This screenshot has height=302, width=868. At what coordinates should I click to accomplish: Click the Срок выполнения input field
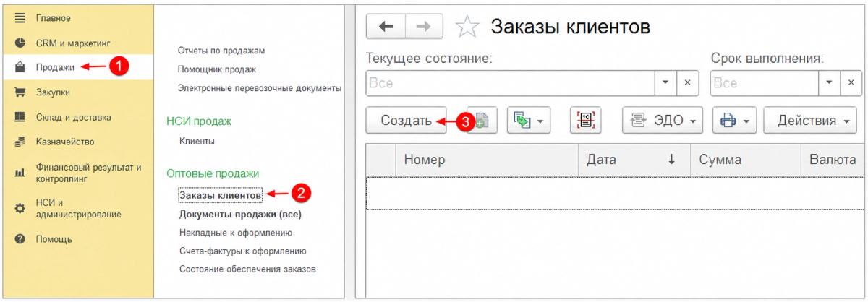click(x=765, y=83)
